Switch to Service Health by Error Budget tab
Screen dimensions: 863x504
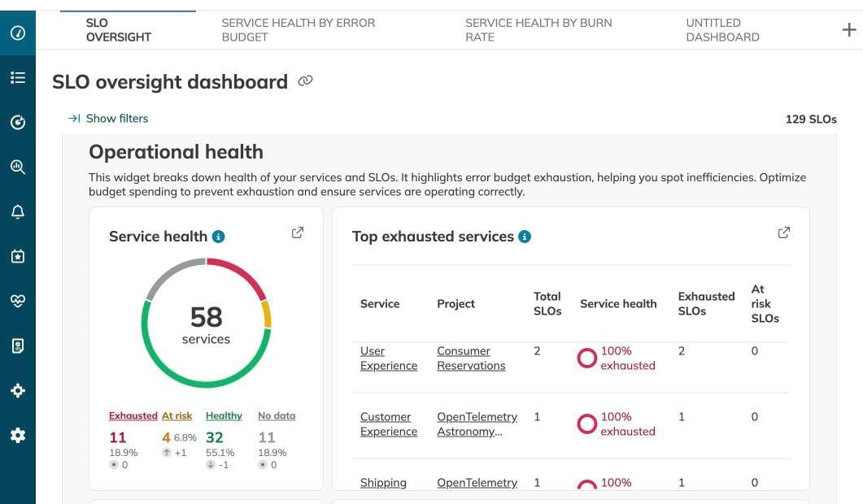click(x=299, y=30)
